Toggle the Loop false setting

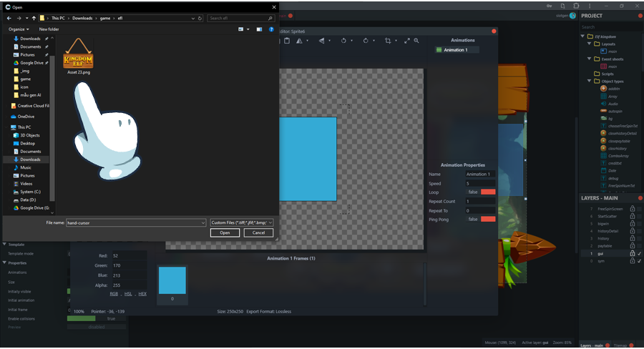pos(481,192)
